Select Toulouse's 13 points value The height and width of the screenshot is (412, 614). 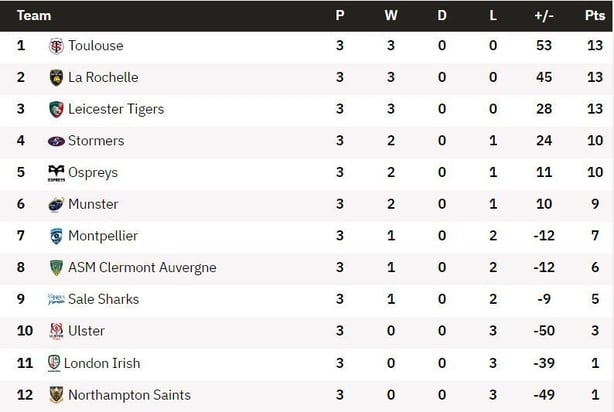(595, 46)
